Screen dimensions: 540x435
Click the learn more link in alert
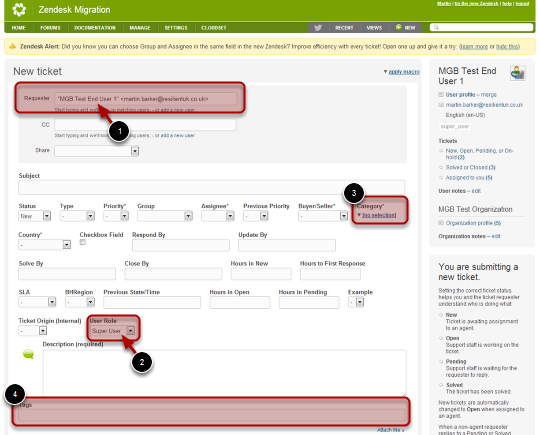[474, 46]
